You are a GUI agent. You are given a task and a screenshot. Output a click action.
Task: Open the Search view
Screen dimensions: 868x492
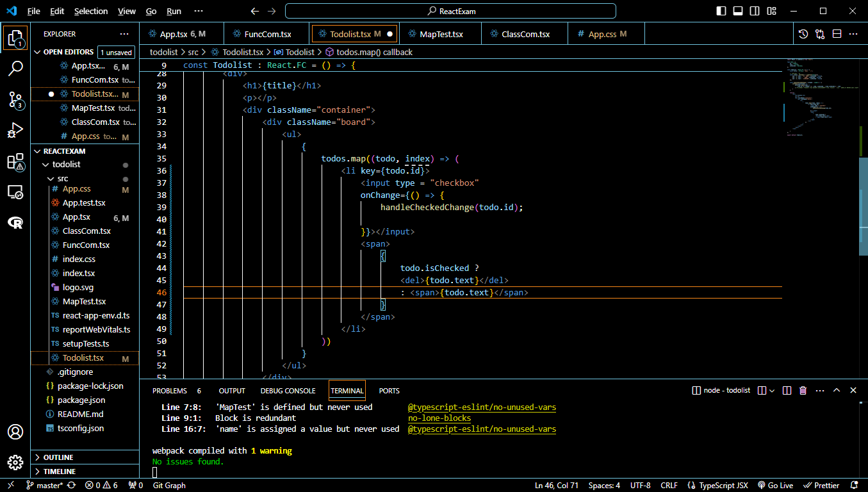[15, 68]
